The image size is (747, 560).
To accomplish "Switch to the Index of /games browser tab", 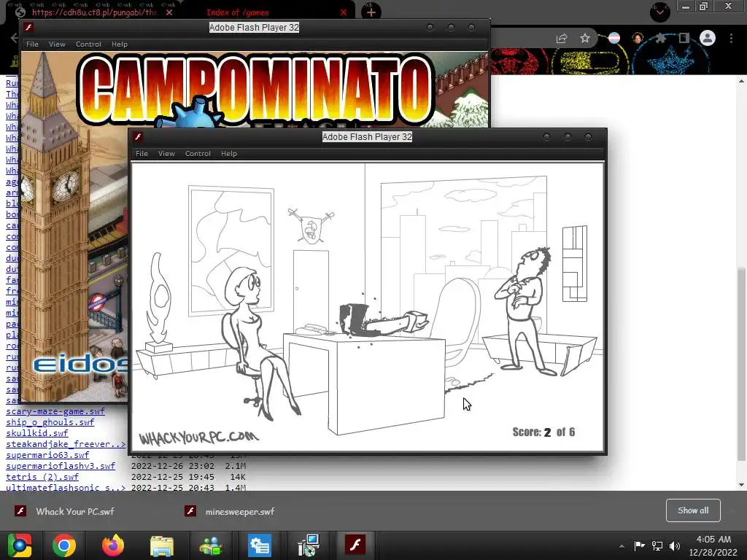I will pos(238,12).
